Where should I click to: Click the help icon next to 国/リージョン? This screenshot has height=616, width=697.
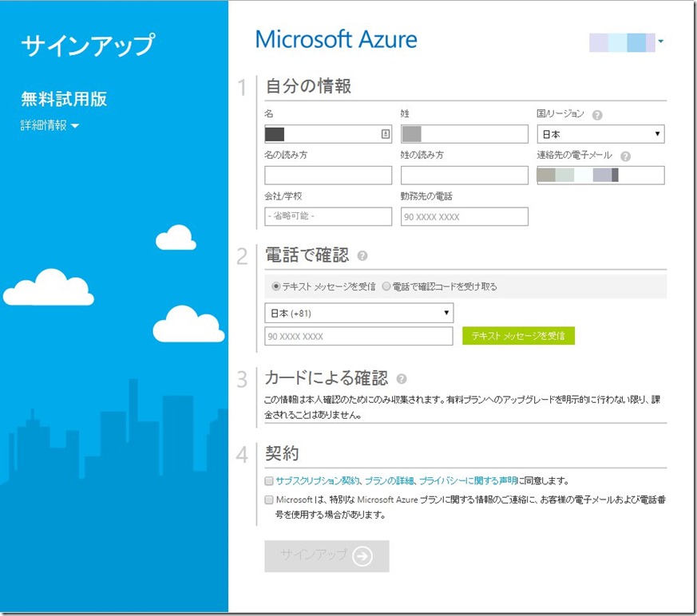pyautogui.click(x=597, y=115)
